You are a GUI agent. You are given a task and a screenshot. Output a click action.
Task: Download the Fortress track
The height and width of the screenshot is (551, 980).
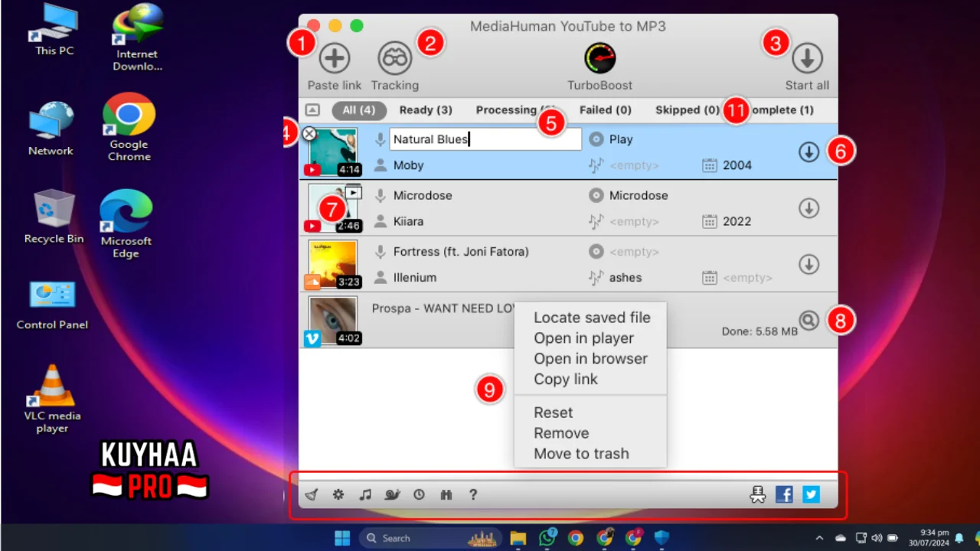click(809, 264)
